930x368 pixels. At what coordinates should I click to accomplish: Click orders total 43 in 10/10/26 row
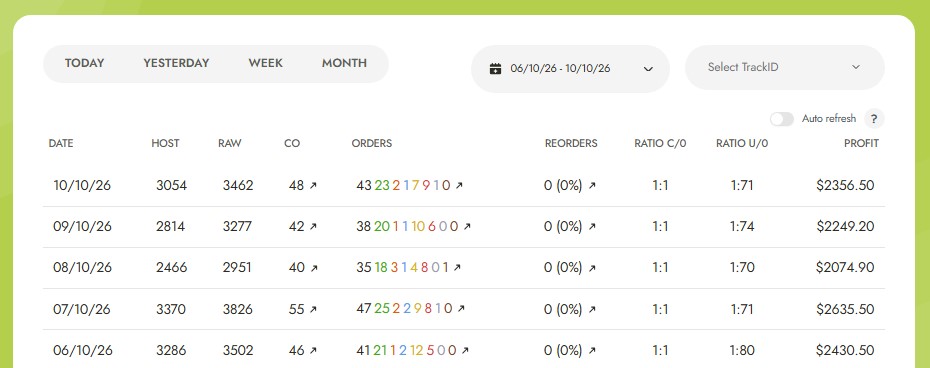[364, 186]
